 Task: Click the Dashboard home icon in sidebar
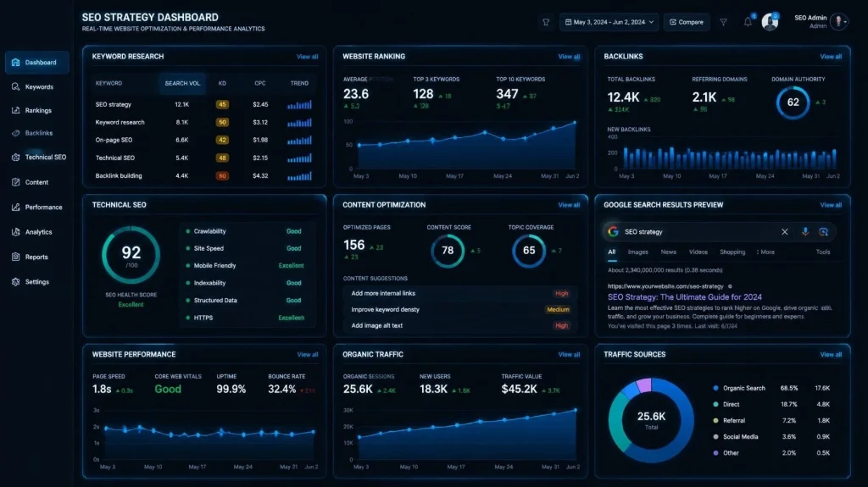[15, 63]
